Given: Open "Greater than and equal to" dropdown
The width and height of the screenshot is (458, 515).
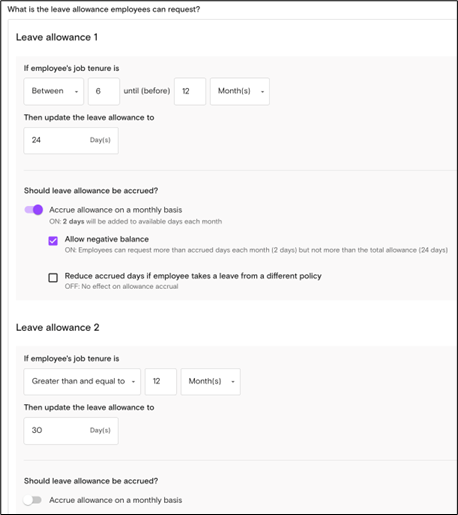Looking at the screenshot, I should coord(82,381).
